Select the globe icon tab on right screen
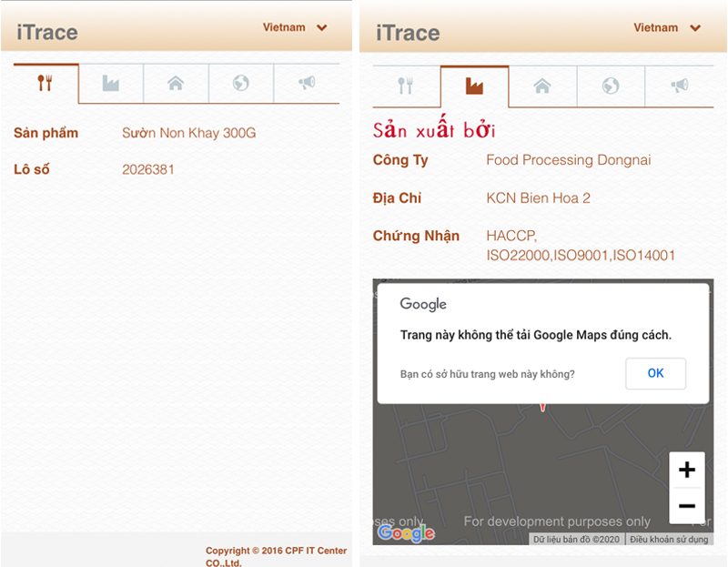 click(x=611, y=86)
